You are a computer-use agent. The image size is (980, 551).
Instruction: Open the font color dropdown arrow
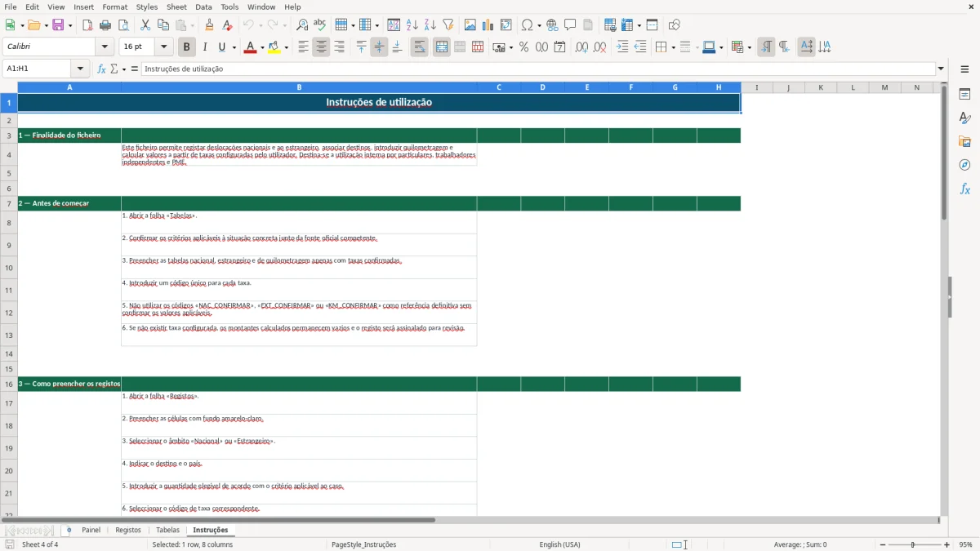[x=262, y=47]
